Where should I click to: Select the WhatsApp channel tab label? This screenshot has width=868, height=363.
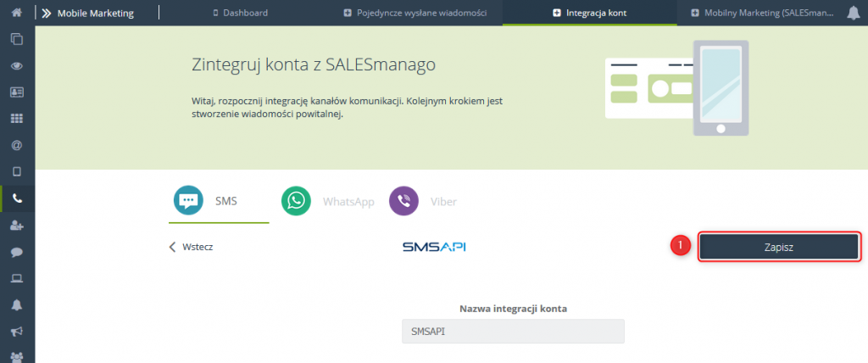pos(348,201)
